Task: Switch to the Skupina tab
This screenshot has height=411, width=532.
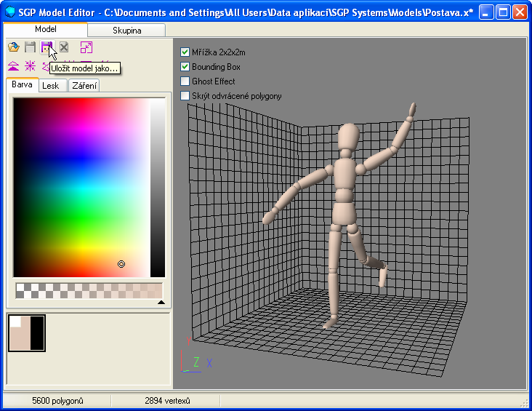Action: pyautogui.click(x=127, y=31)
